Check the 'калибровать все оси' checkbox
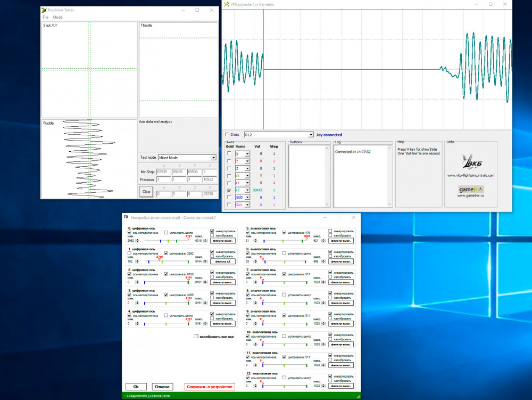532x400 pixels. click(196, 337)
